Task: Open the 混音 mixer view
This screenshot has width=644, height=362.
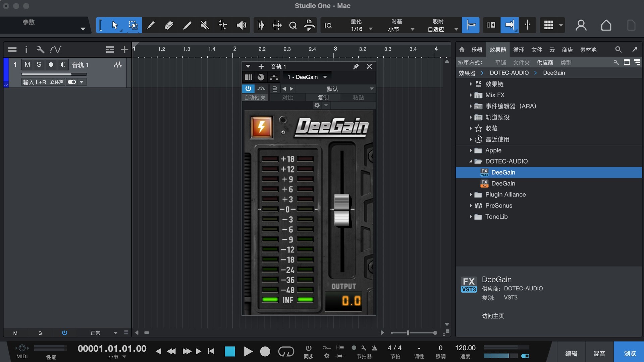Action: click(599, 353)
